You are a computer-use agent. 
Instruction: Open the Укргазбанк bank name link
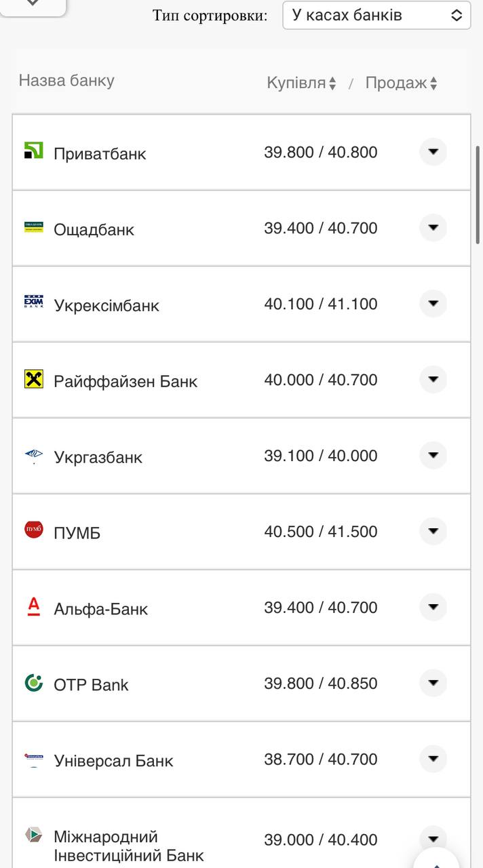98,457
